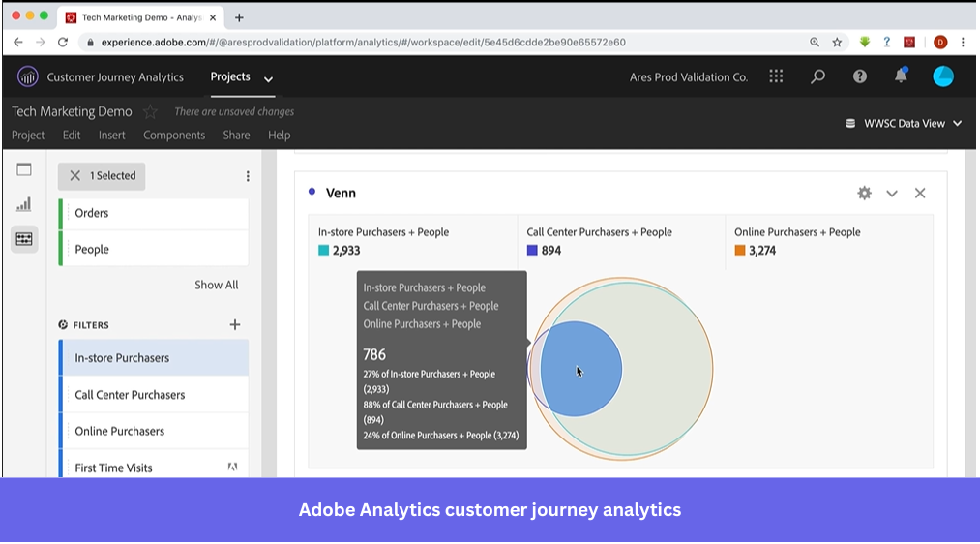
Task: Open the Components menu
Action: pos(174,136)
